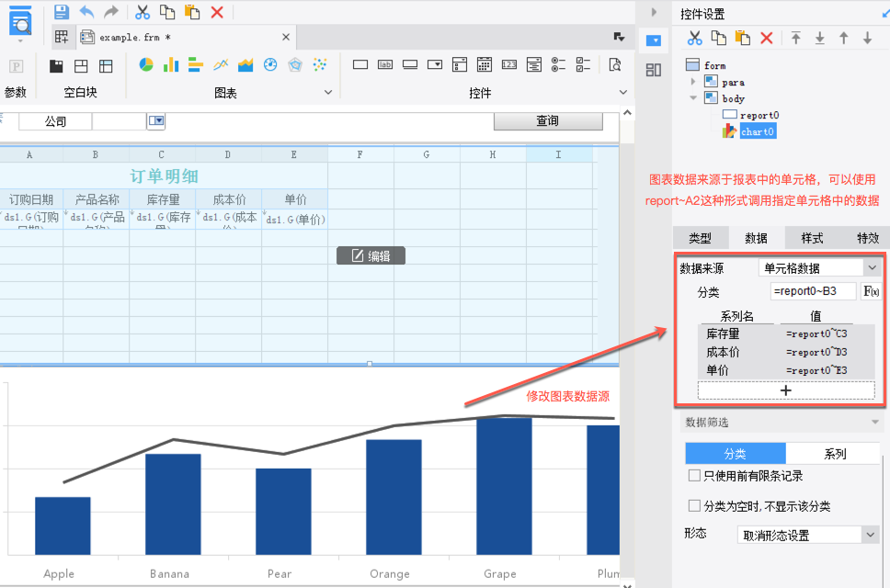Open the 样式 tab
Screen dimensions: 890x588
(812, 238)
